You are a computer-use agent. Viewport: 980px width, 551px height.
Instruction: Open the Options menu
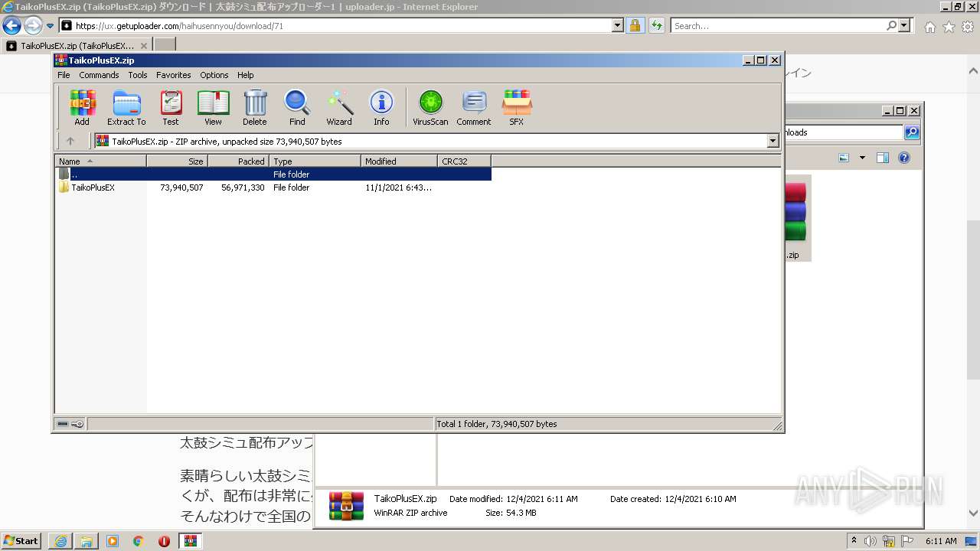tap(214, 75)
